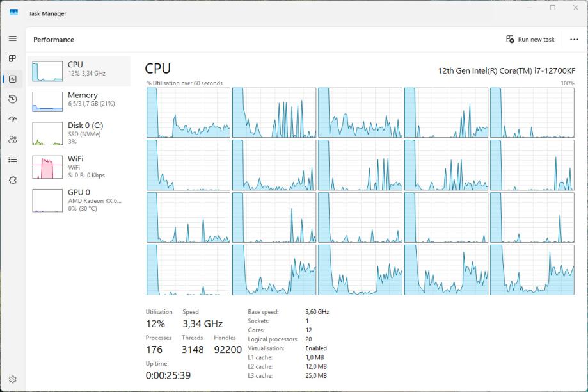
Task: Open the WiFi performance view
Action: 79,166
